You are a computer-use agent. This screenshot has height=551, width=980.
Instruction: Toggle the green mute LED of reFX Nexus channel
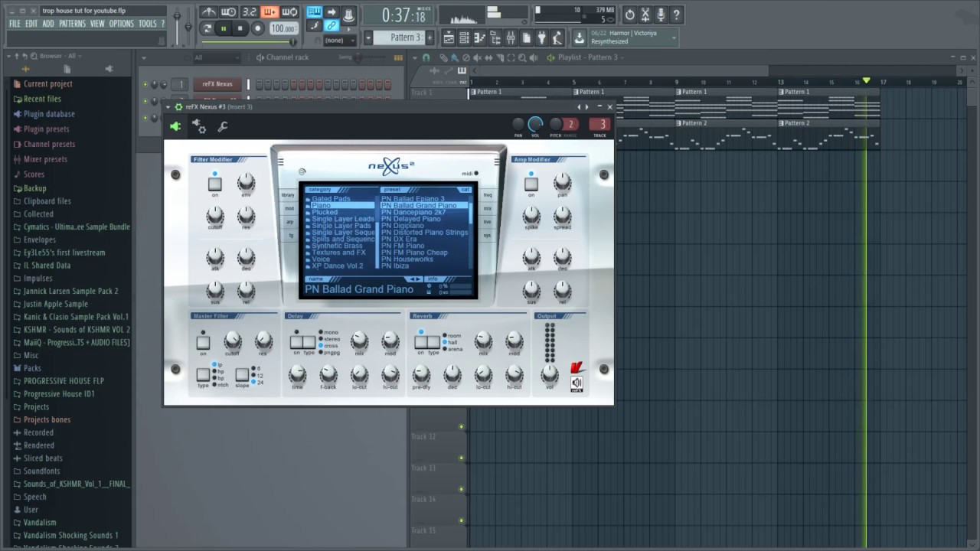click(145, 84)
